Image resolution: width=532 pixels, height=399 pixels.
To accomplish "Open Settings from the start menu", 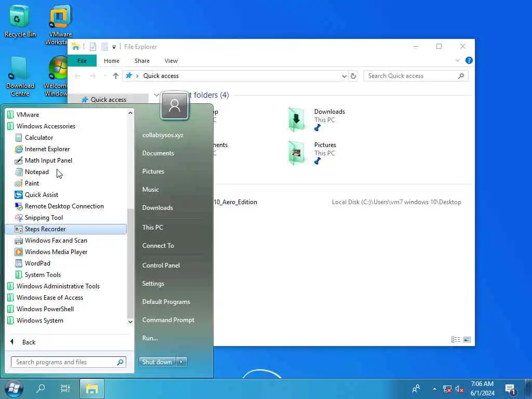I will point(153,284).
